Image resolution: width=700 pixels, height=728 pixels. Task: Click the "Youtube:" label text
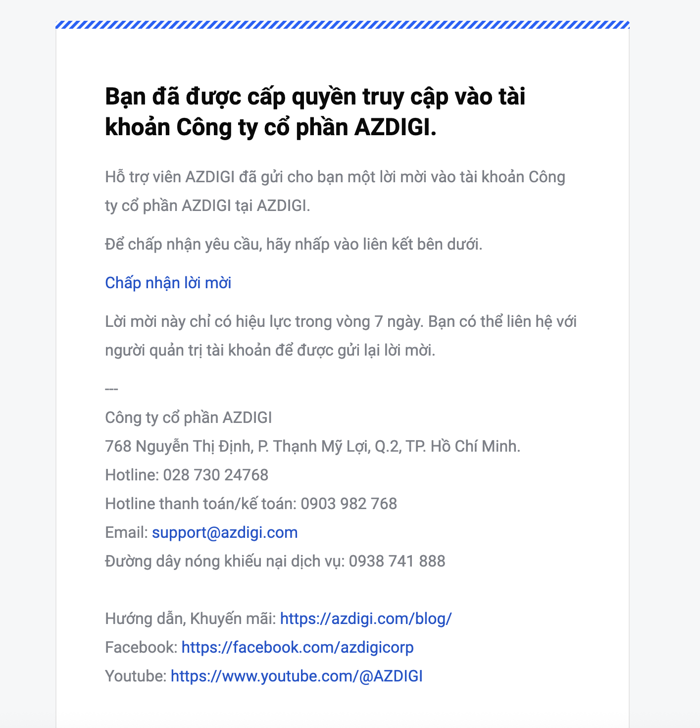(136, 676)
